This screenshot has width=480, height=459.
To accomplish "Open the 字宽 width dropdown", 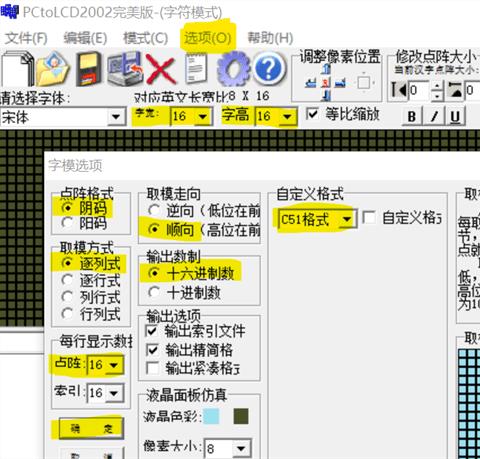I will coord(202,116).
